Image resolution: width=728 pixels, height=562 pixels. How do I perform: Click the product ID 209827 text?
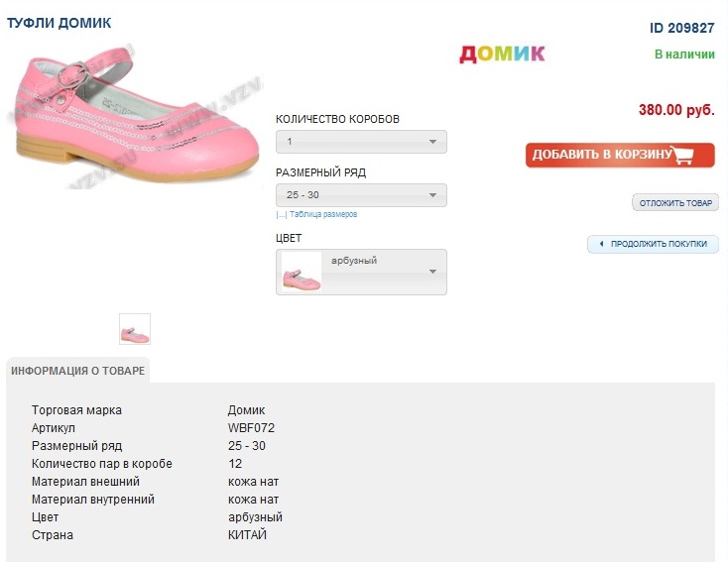(x=682, y=28)
